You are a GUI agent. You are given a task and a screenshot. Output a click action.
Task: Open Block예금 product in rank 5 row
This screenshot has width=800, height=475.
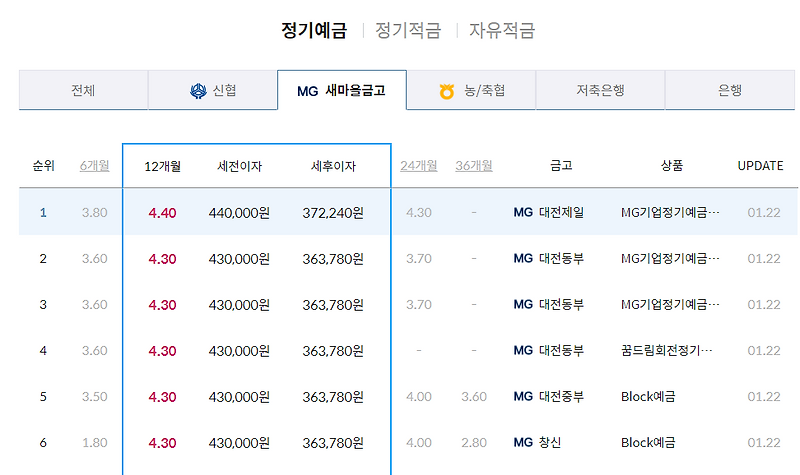(x=648, y=396)
